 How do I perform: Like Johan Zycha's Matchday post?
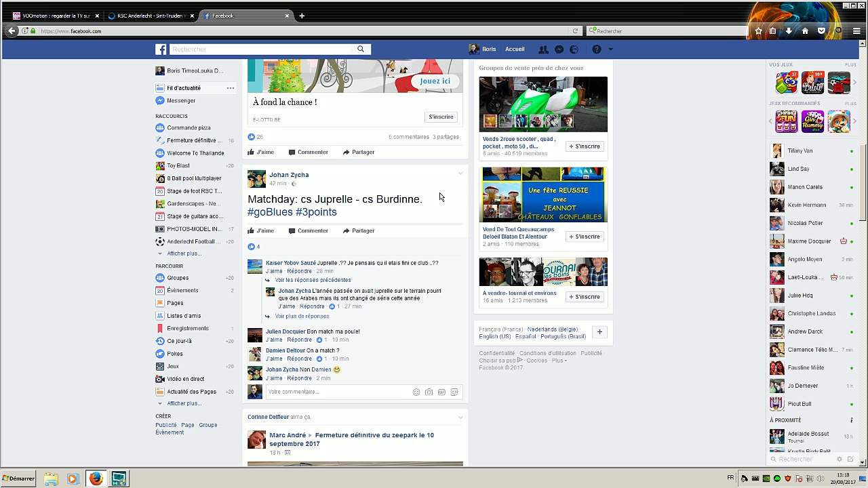click(261, 230)
